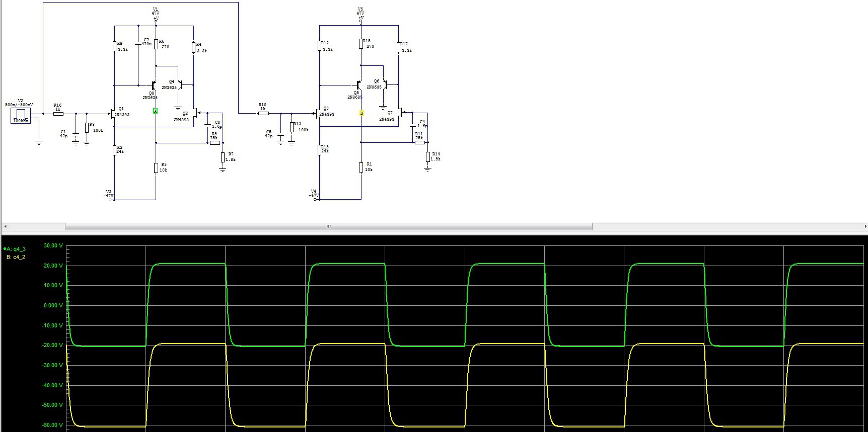Select the Q2 2N4393 JFET symbol
The width and height of the screenshot is (868, 432).
[197, 113]
